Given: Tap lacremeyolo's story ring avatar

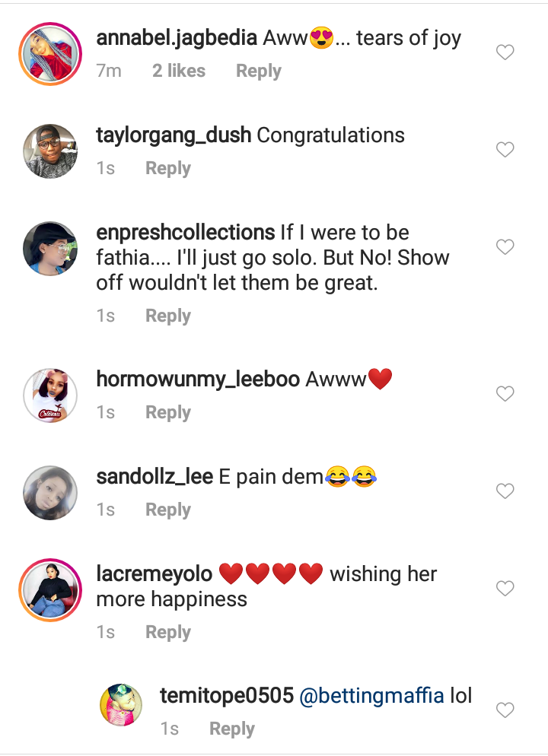Looking at the screenshot, I should pyautogui.click(x=50, y=589).
